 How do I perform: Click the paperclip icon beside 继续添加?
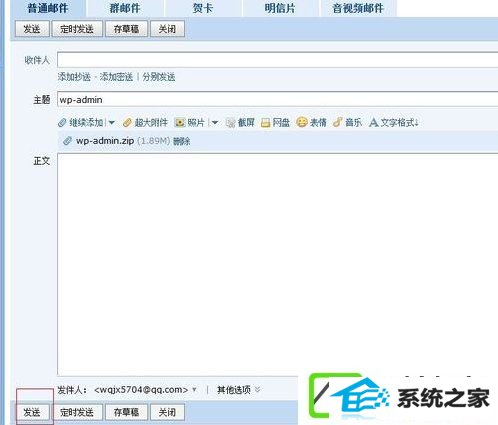click(x=62, y=123)
